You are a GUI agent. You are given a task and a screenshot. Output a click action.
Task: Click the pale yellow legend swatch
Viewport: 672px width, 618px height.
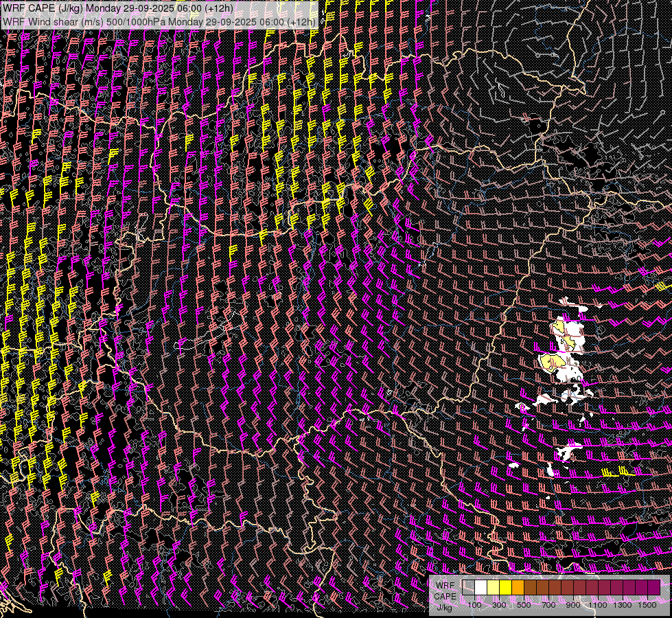(493, 587)
